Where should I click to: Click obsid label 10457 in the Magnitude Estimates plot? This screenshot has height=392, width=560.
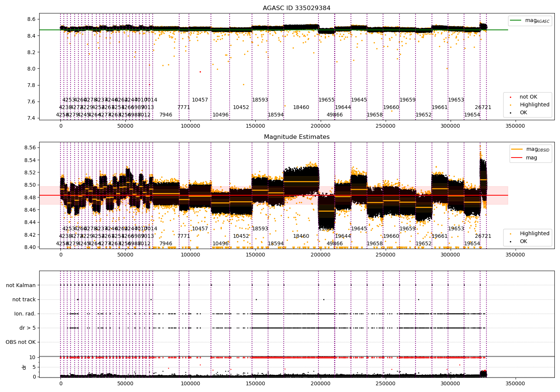pos(200,228)
